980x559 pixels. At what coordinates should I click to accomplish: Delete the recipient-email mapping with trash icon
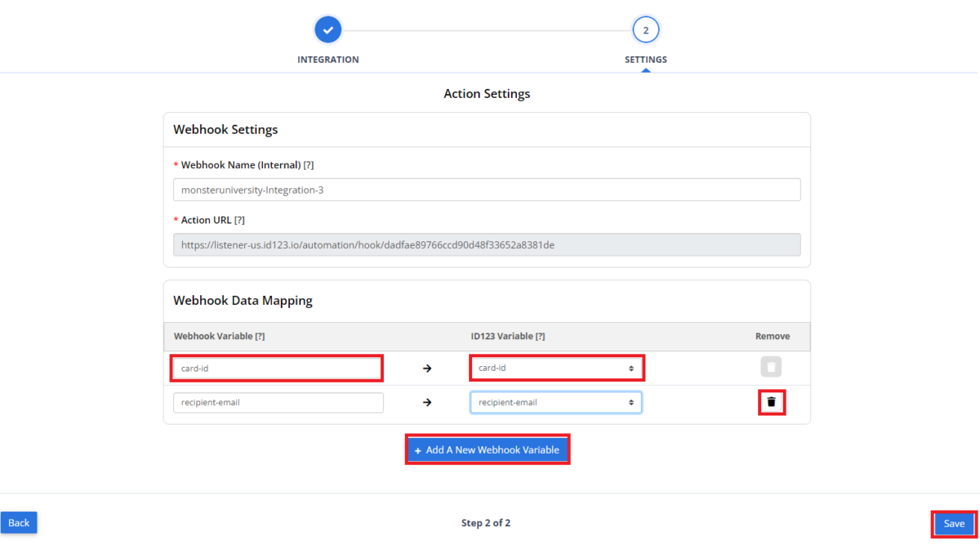click(771, 401)
